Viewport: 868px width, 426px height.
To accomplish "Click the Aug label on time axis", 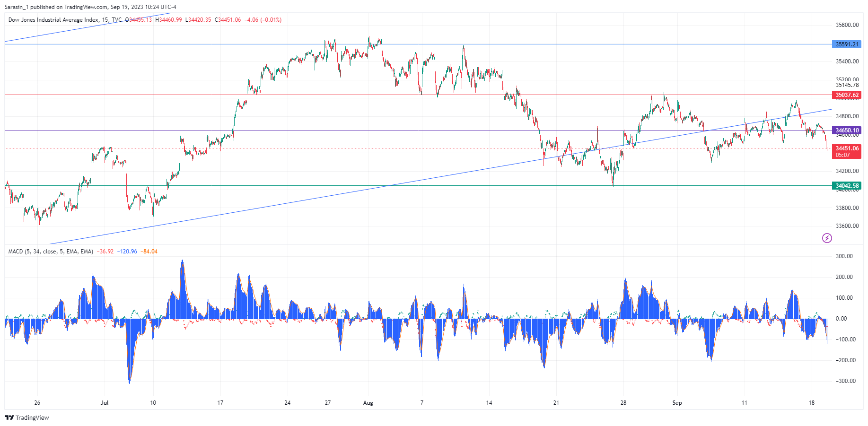I will [368, 403].
